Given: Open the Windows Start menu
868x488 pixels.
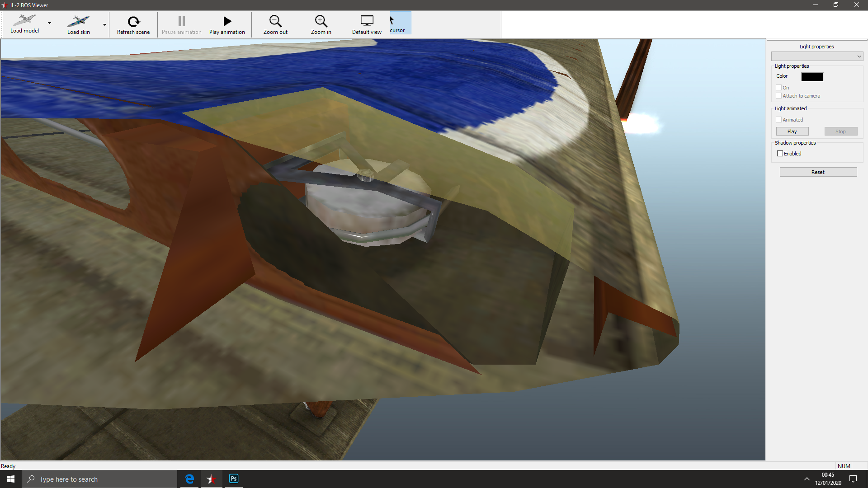Looking at the screenshot, I should (x=11, y=479).
